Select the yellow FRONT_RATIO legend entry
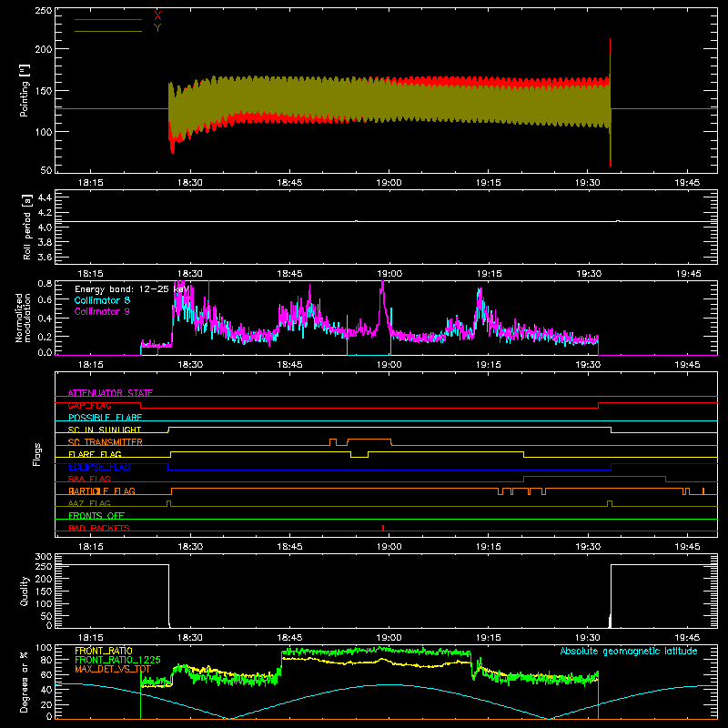 point(104,651)
